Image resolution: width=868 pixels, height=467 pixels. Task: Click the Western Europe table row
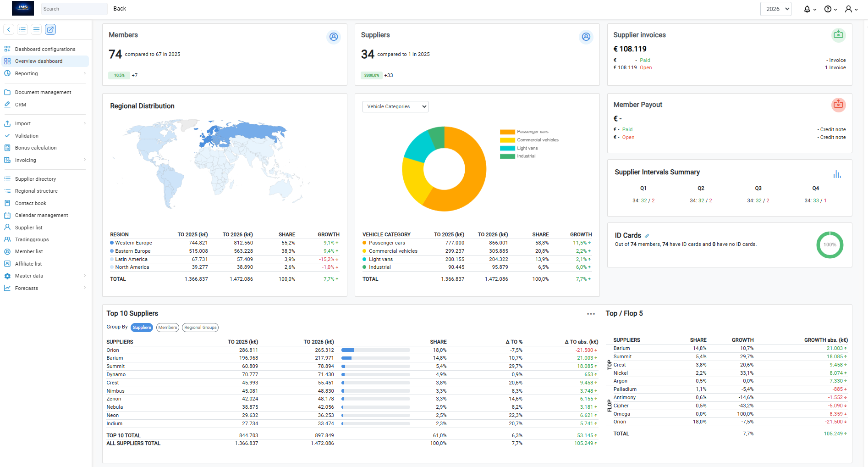225,243
